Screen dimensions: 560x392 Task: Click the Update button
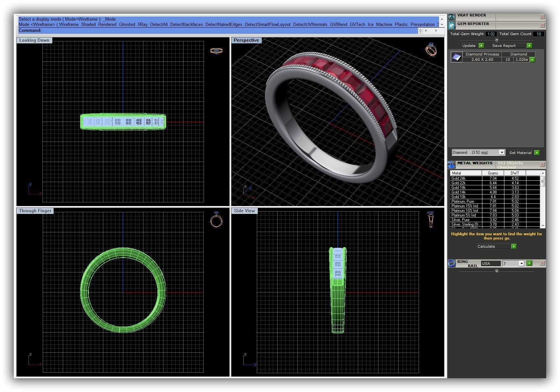[x=470, y=46]
